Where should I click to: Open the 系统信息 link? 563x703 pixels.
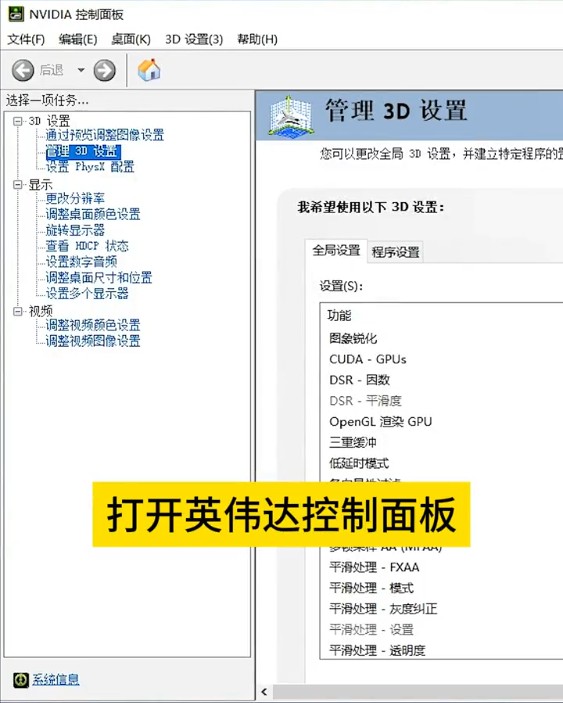(x=56, y=680)
